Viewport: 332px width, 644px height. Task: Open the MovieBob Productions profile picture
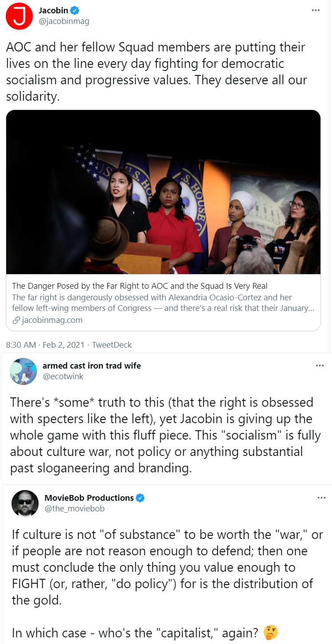pyautogui.click(x=25, y=503)
